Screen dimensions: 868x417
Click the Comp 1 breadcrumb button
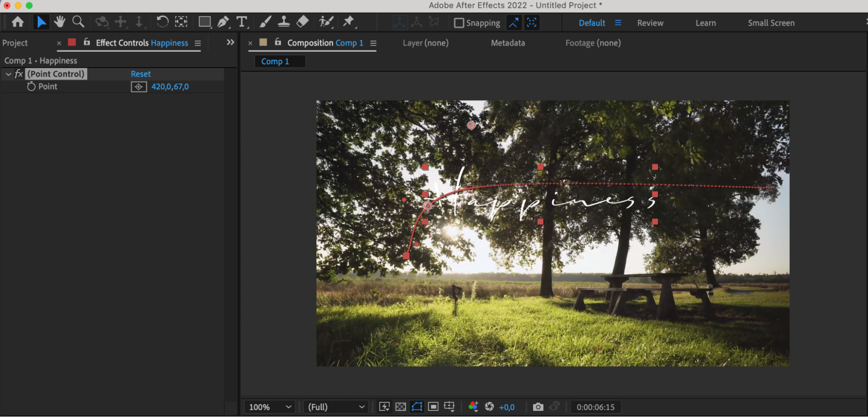pyautogui.click(x=275, y=62)
